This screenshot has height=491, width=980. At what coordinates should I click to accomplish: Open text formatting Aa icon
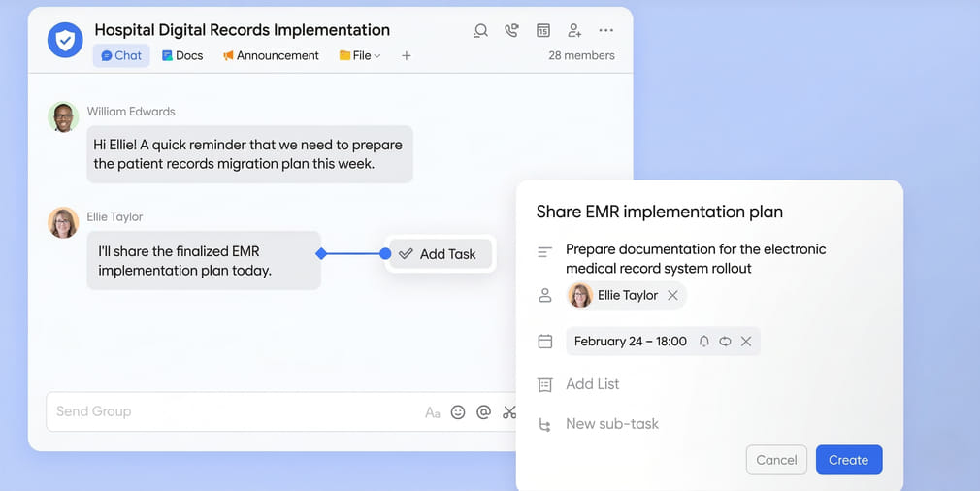point(433,412)
